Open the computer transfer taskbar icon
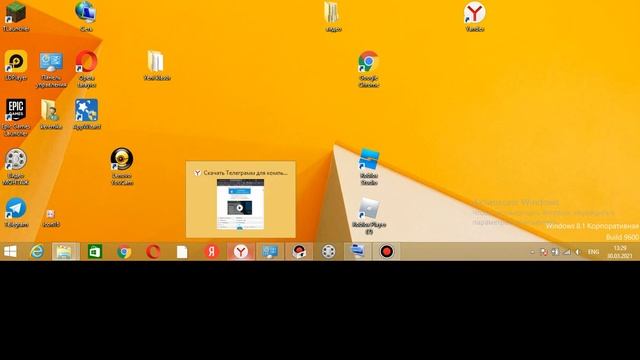This screenshot has height=360, width=640. coord(358,251)
